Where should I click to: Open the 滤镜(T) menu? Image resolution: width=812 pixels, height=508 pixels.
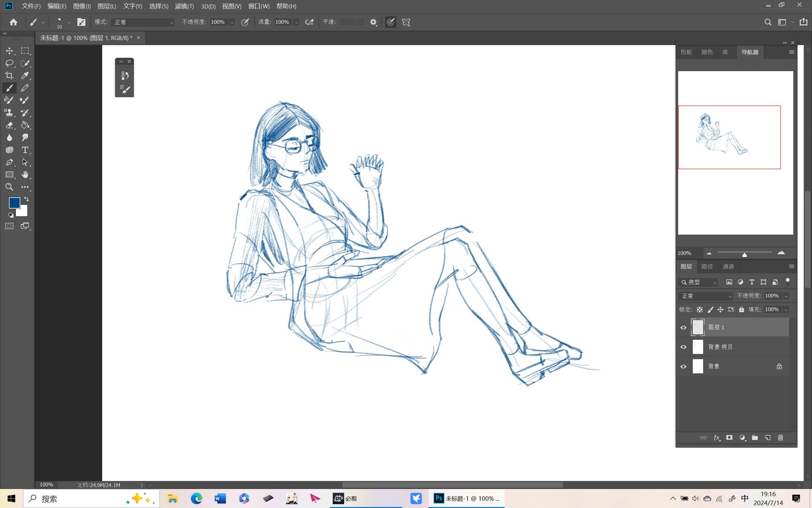tap(184, 6)
